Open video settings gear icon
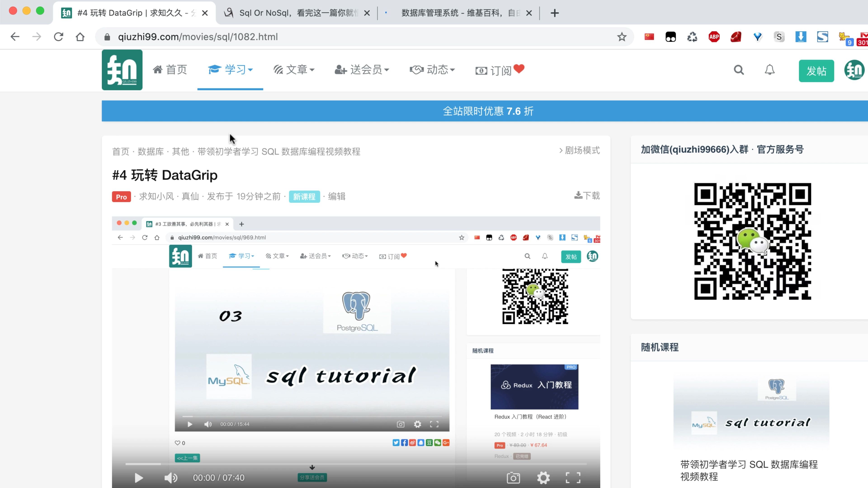This screenshot has width=868, height=488. (543, 477)
